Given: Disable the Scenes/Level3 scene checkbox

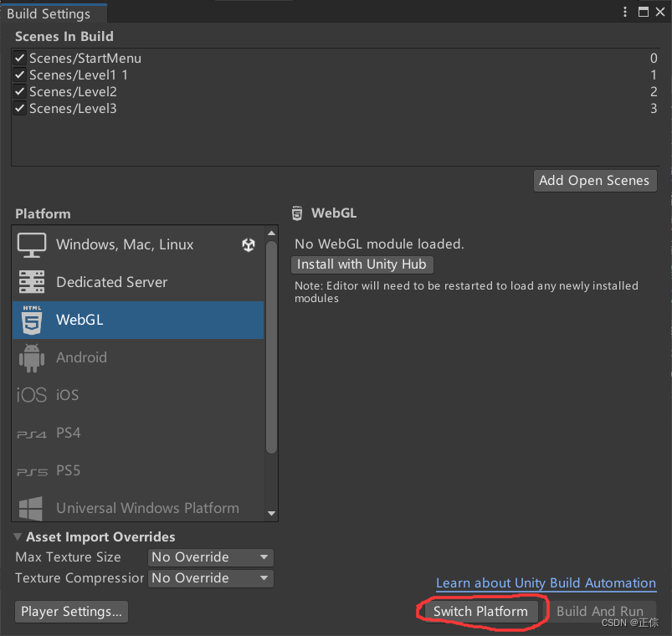Looking at the screenshot, I should click(x=20, y=109).
